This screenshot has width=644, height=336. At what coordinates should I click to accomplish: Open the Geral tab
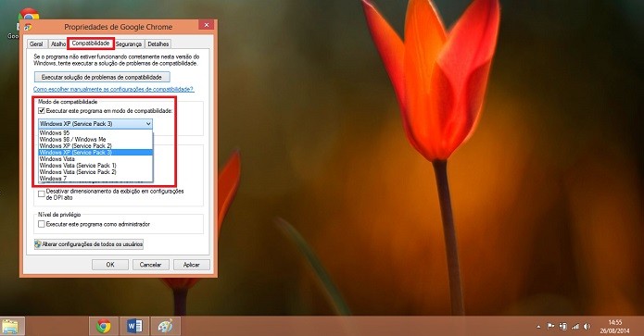36,44
